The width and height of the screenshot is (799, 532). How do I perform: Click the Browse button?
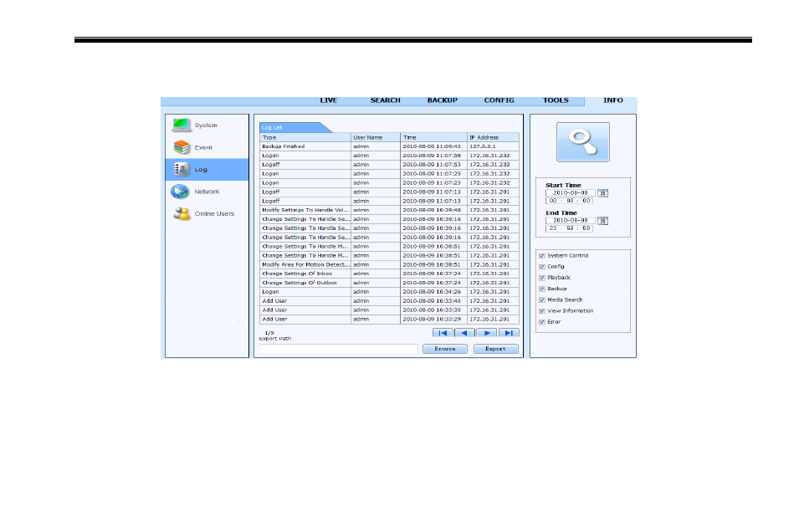click(445, 349)
